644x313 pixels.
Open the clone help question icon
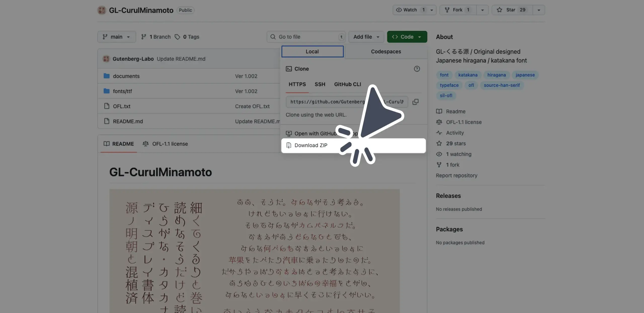coord(417,69)
